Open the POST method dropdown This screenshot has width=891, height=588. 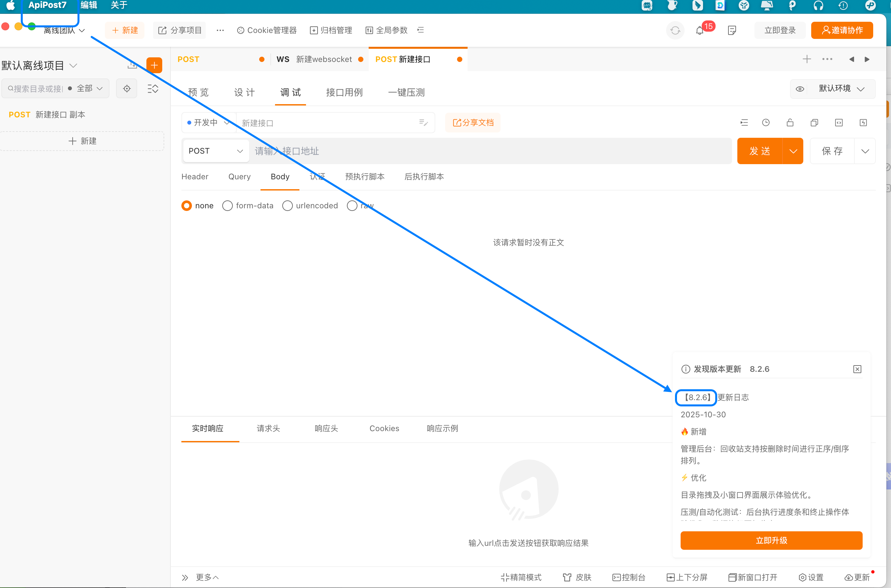coord(216,151)
